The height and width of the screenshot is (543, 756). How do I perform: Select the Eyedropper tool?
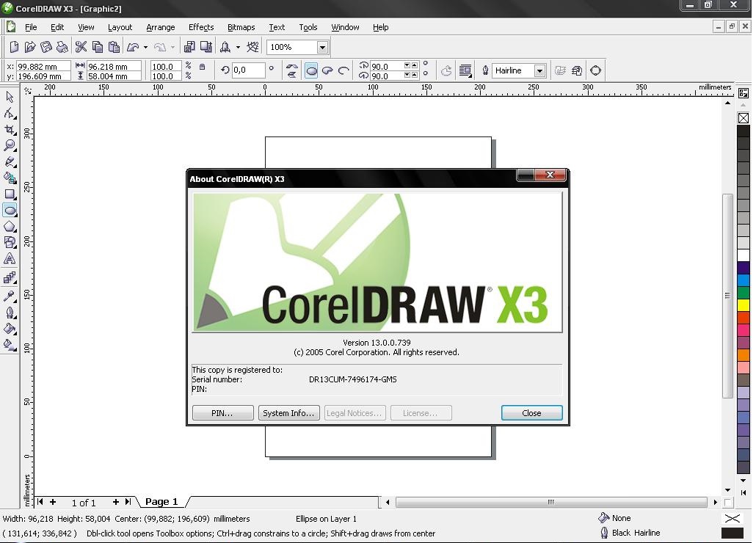(10, 296)
